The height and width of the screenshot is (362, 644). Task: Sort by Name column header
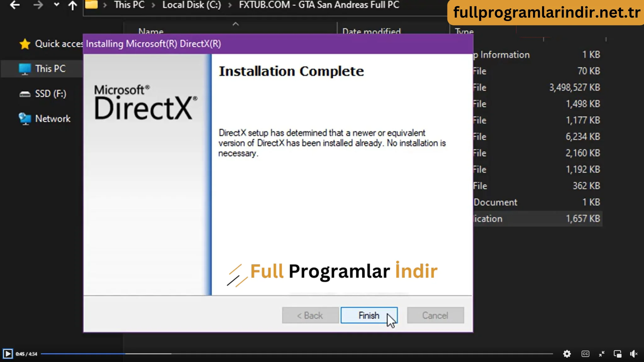coord(151,31)
